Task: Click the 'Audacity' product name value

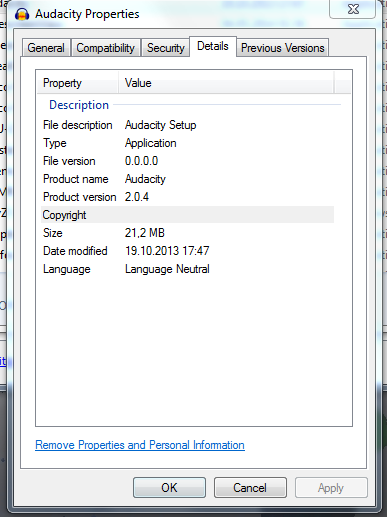Action: [x=145, y=179]
